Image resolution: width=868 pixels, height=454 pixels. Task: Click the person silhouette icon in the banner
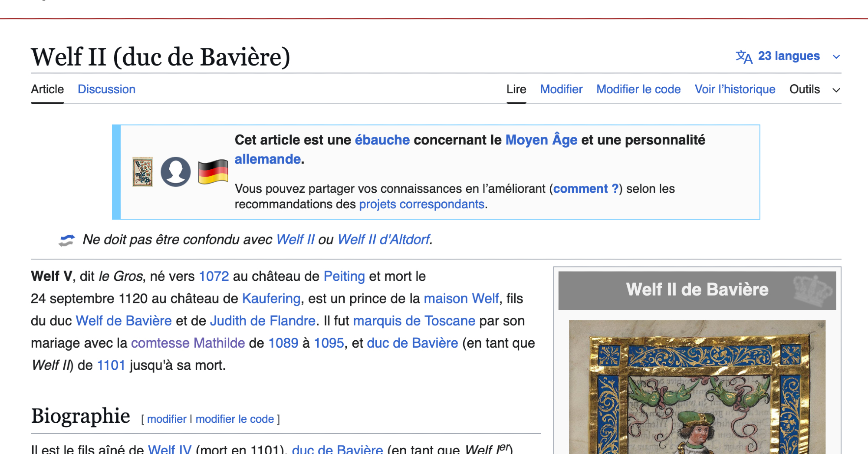pyautogui.click(x=175, y=172)
